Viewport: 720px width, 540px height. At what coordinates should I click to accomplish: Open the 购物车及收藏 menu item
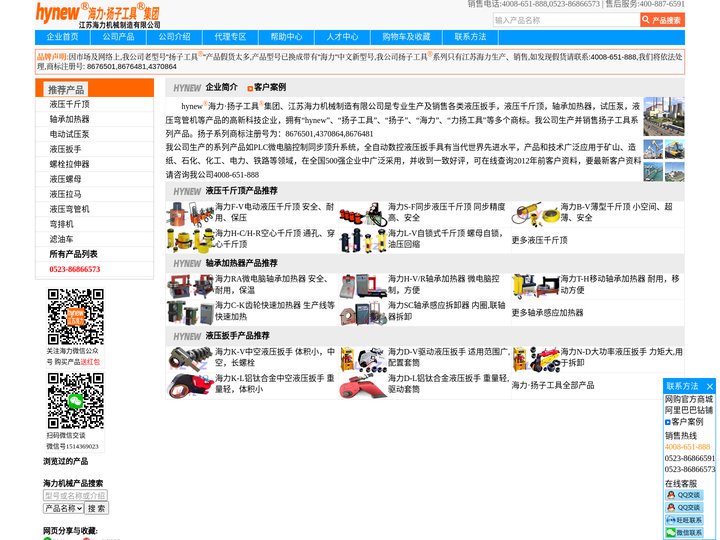pyautogui.click(x=406, y=37)
